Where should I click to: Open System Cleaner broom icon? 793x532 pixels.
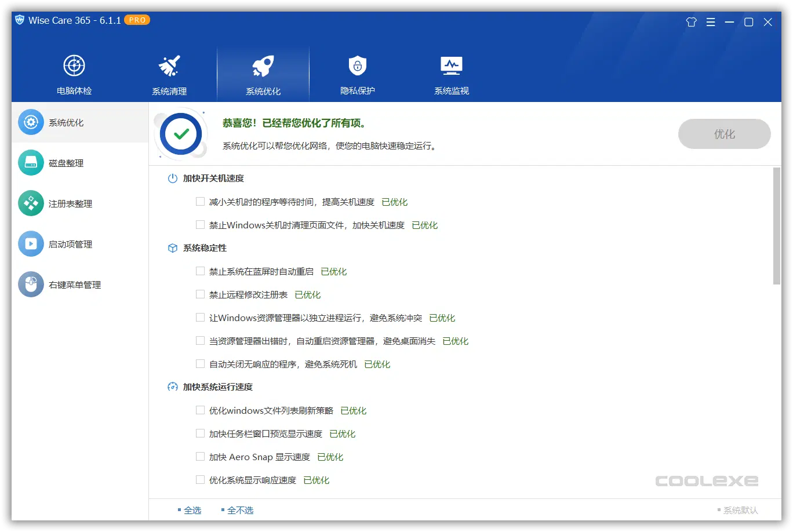pyautogui.click(x=169, y=66)
